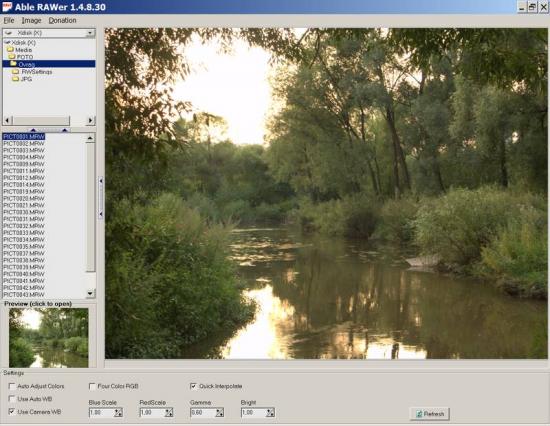Select PICT0832.MRW in the file list

tap(24, 226)
